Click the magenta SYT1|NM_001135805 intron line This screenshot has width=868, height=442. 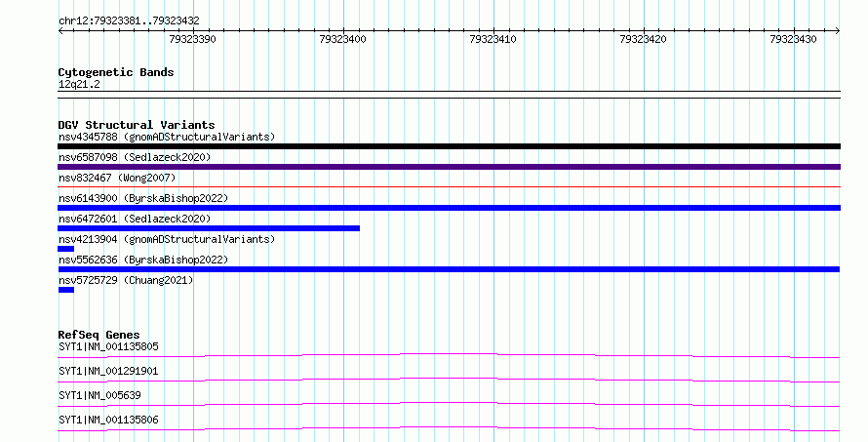pyautogui.click(x=449, y=355)
